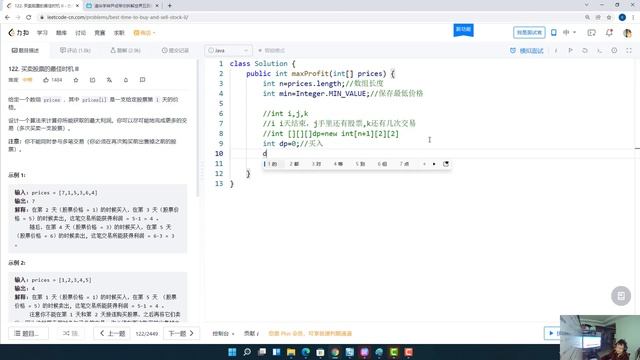Switch to the second browser tab
The image size is (640, 360).
122,6
